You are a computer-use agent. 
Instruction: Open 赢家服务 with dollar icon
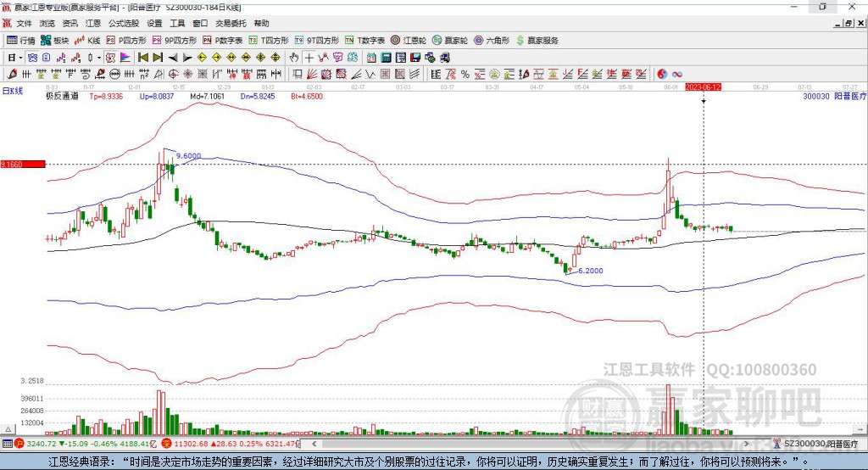[537, 41]
